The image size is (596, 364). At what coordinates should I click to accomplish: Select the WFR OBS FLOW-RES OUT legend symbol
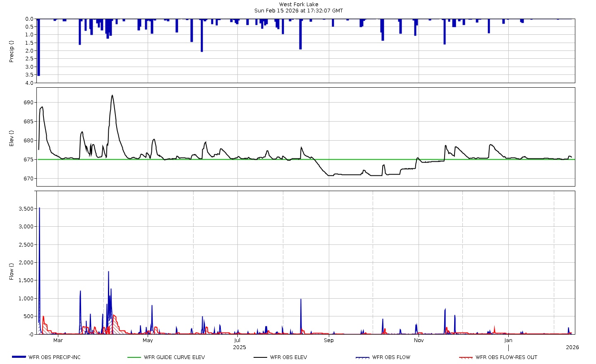pos(466,357)
